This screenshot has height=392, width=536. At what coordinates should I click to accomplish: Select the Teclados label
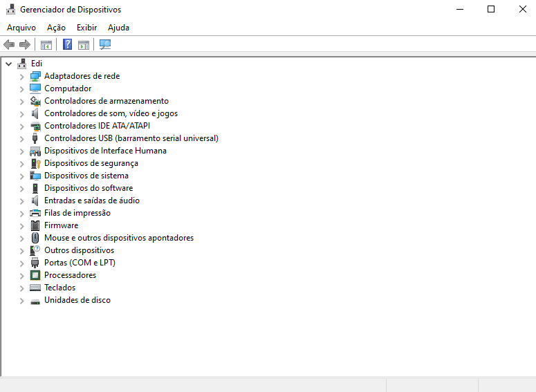[59, 288]
